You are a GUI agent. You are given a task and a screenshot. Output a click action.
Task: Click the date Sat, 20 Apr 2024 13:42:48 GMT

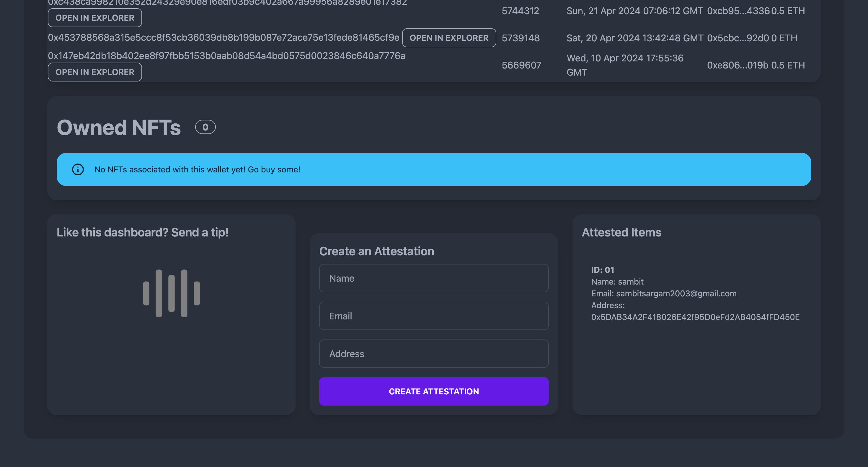pyautogui.click(x=635, y=38)
